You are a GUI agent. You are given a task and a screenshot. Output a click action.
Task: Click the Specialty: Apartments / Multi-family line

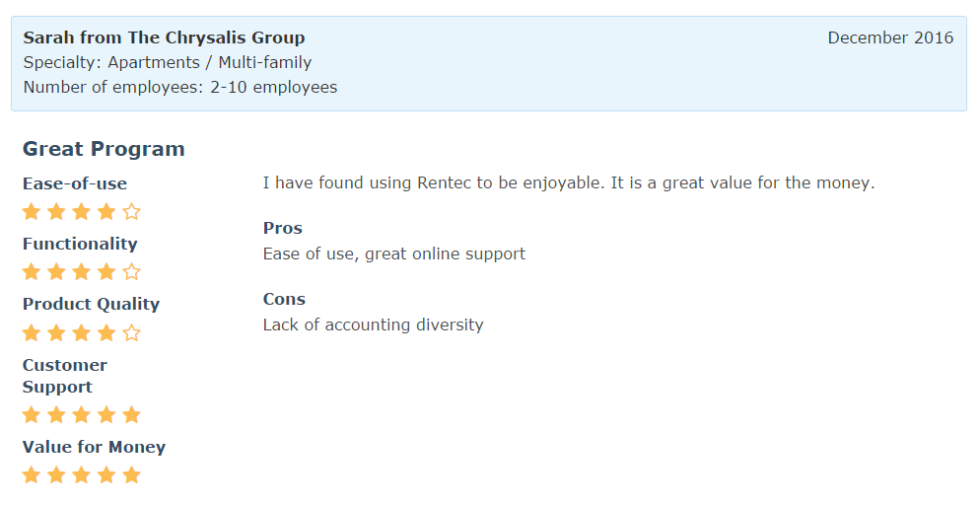167,63
